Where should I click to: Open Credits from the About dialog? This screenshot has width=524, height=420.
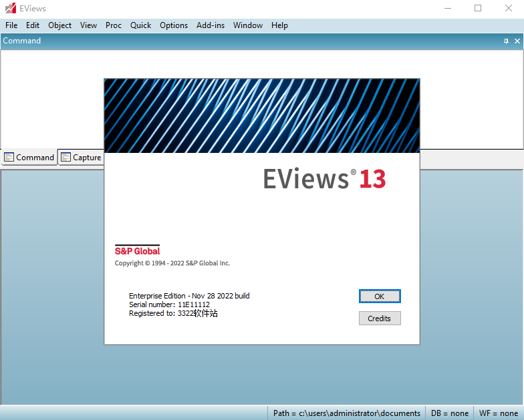pos(380,318)
